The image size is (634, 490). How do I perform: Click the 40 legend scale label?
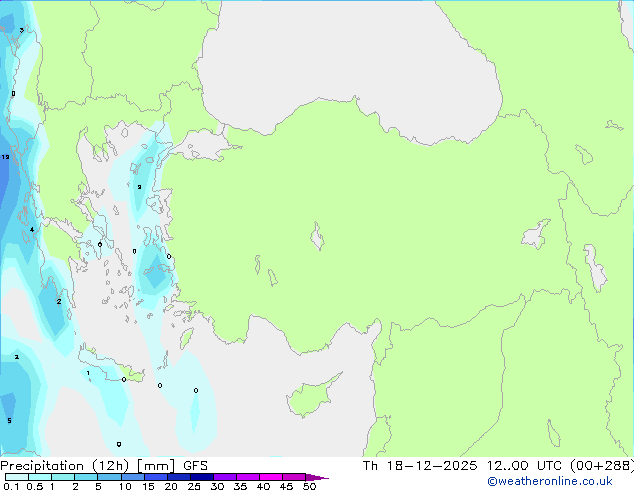pyautogui.click(x=263, y=486)
